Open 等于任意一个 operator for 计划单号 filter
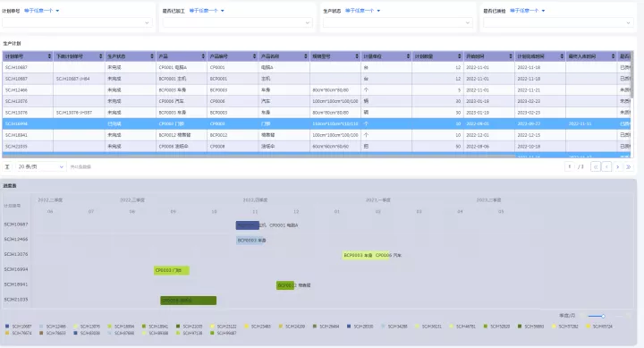 point(41,11)
